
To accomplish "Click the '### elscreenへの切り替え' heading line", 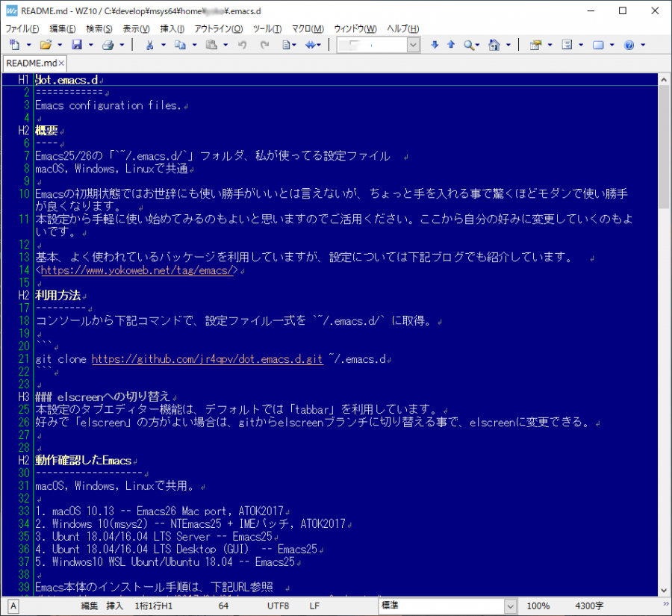I will [x=102, y=397].
